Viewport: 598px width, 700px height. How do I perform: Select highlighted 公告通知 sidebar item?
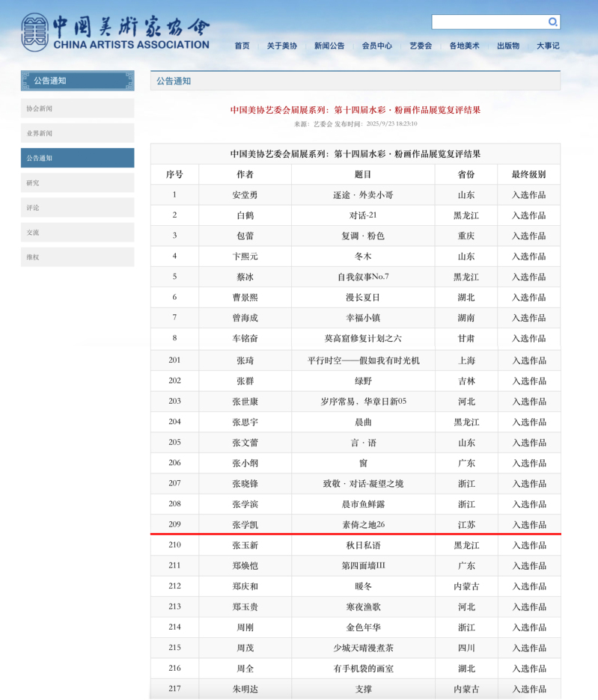pyautogui.click(x=77, y=158)
